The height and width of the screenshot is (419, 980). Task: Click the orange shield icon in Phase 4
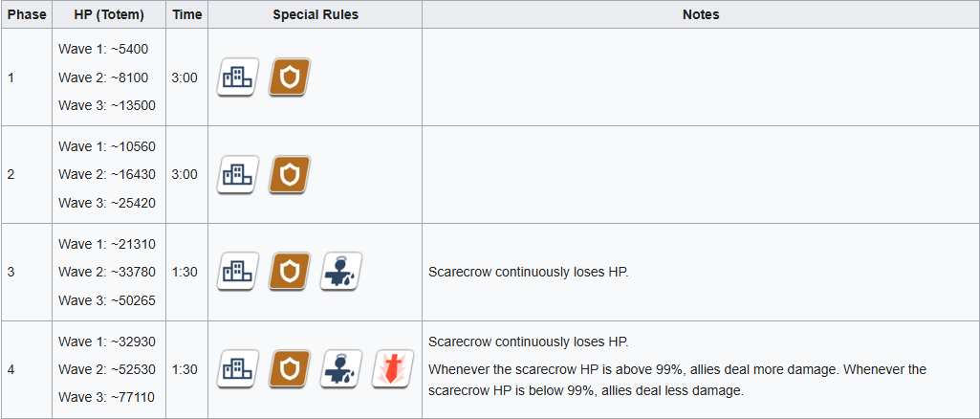pos(290,369)
